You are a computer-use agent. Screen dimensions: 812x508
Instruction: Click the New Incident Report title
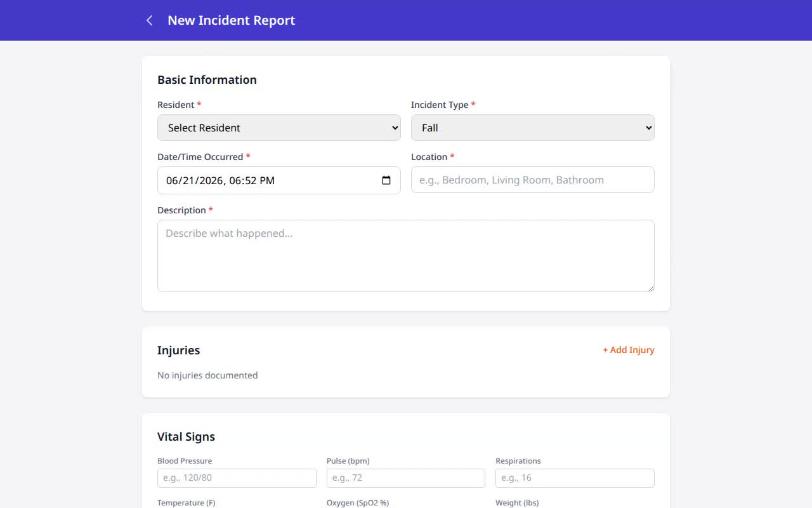[x=232, y=20]
